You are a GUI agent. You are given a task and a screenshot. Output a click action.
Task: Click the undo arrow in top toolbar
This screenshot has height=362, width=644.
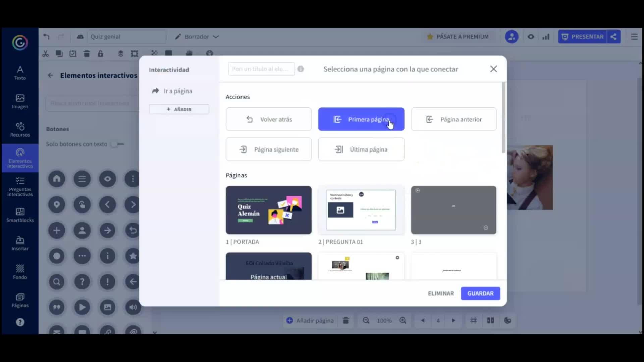coord(46,37)
